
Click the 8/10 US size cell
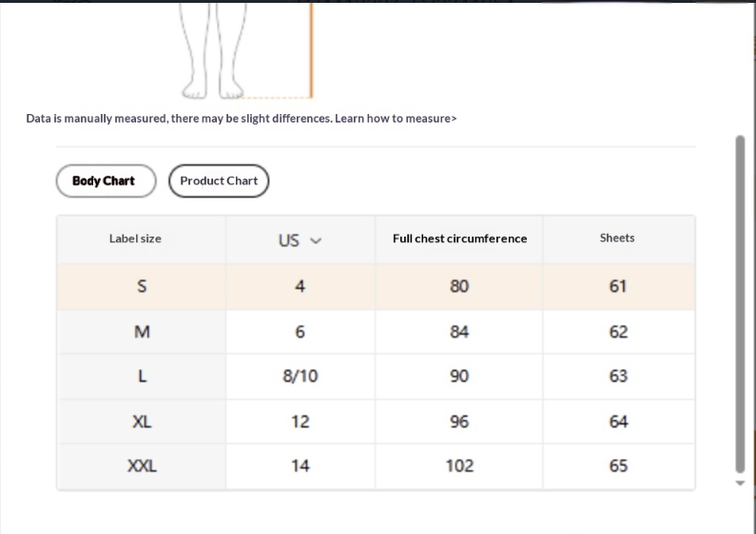(x=300, y=376)
